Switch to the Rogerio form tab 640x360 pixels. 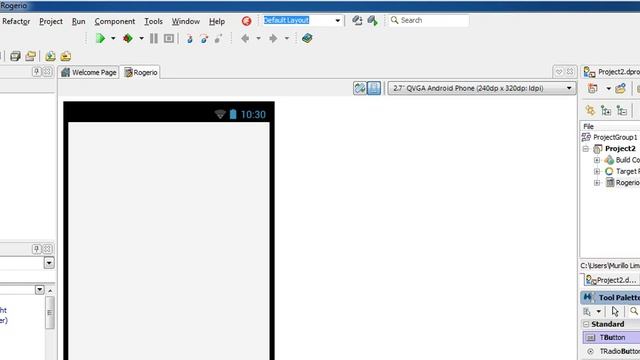point(141,72)
